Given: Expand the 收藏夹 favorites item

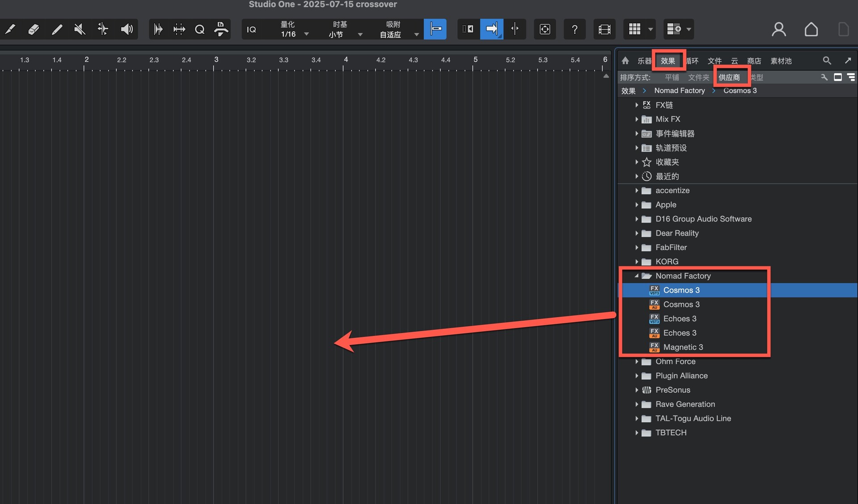Looking at the screenshot, I should 637,162.
